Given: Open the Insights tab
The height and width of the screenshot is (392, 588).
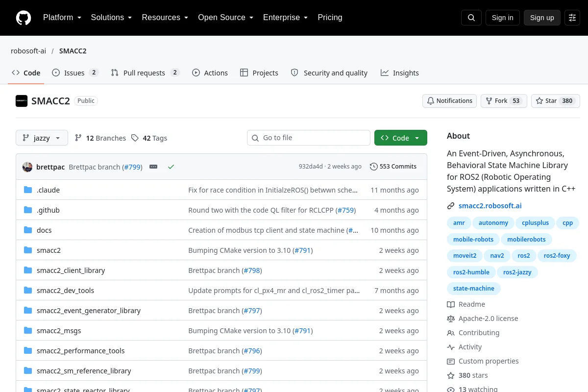Looking at the screenshot, I should [400, 73].
